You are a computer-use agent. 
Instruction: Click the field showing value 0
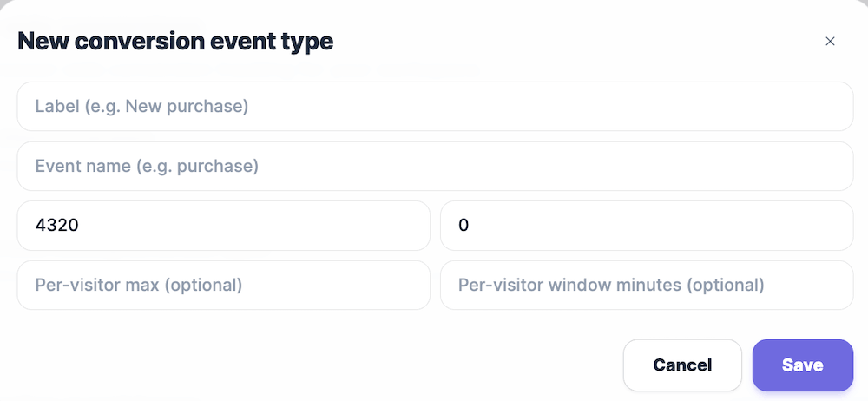tap(647, 226)
